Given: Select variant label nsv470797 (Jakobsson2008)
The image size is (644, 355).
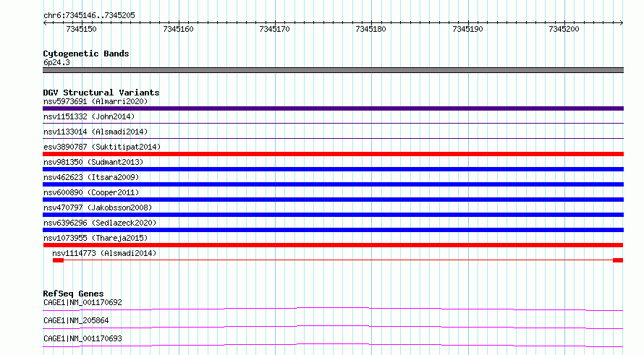Looking at the screenshot, I should coord(98,208).
